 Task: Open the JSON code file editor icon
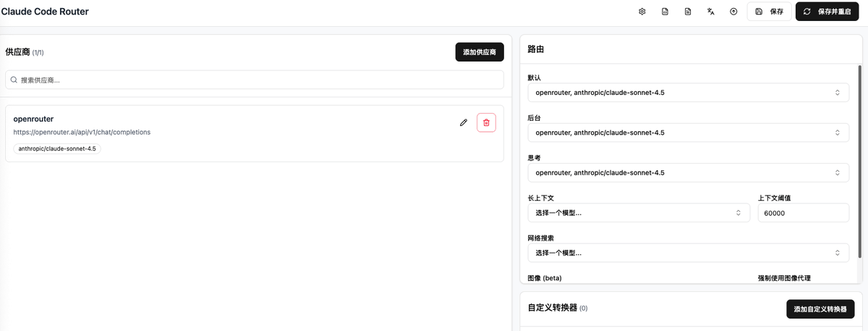665,12
